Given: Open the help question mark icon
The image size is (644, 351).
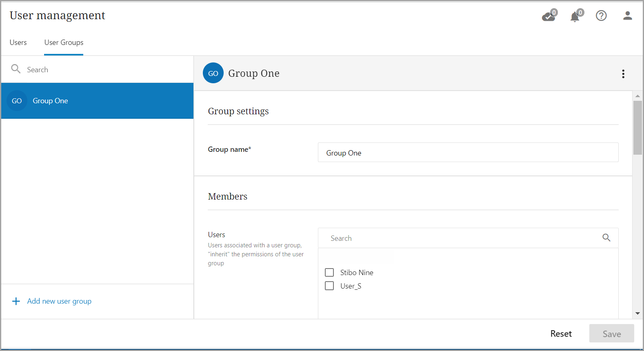Looking at the screenshot, I should (601, 16).
